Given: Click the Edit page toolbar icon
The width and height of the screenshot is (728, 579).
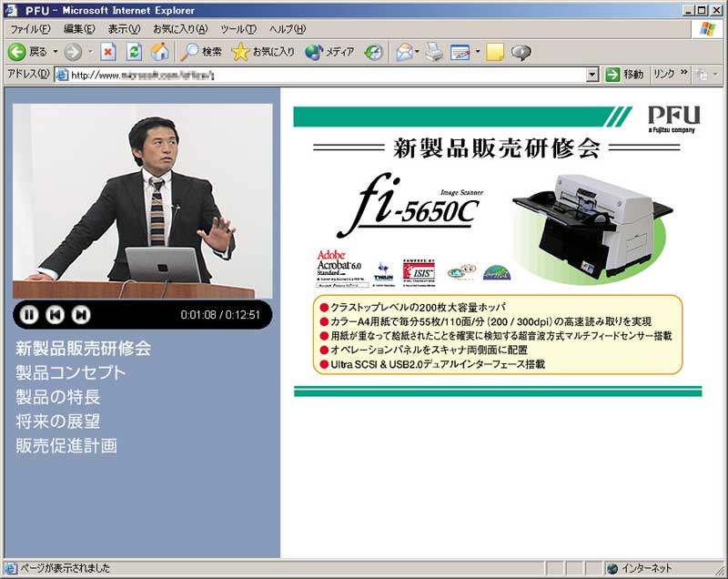Looking at the screenshot, I should (460, 52).
